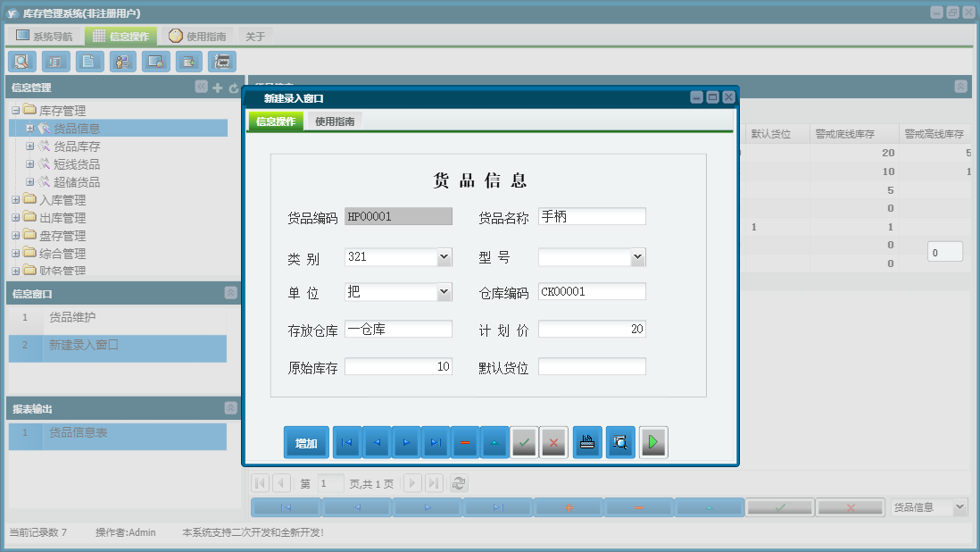Click the print preview magnifier icon
This screenshot has width=980, height=552.
(620, 442)
